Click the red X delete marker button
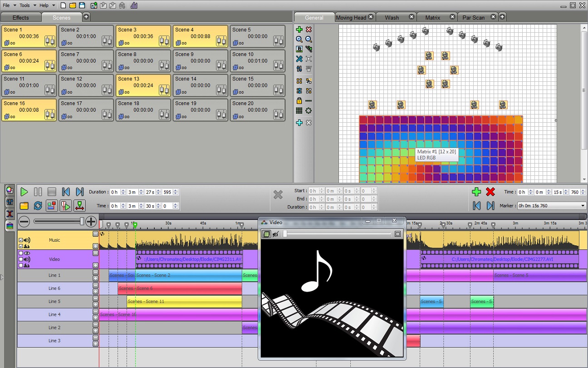 pyautogui.click(x=490, y=192)
